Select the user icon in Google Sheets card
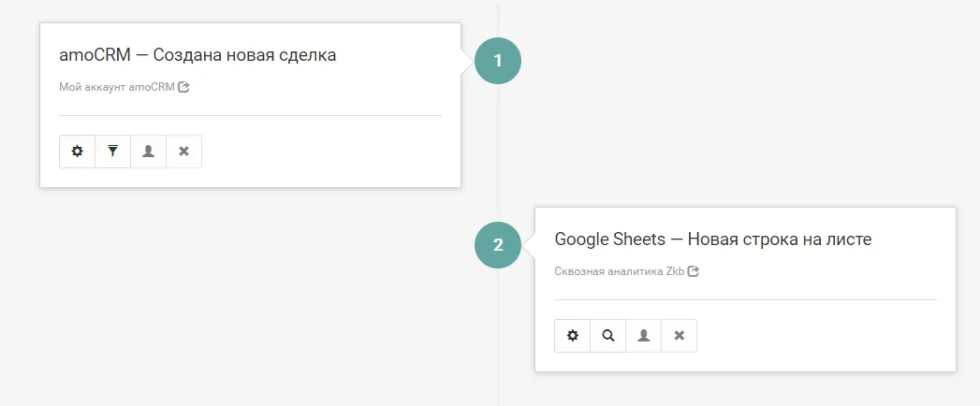The width and height of the screenshot is (980, 406). 644,336
